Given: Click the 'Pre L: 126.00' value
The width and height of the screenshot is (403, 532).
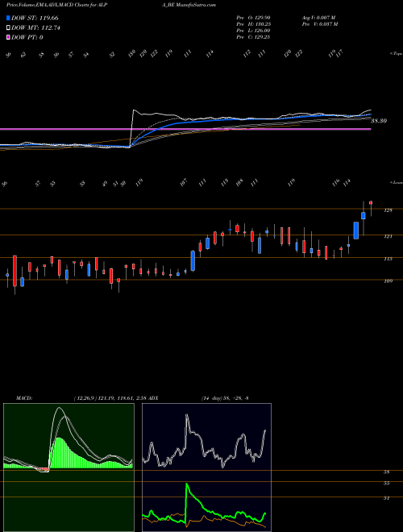Looking at the screenshot, I should point(253,31).
